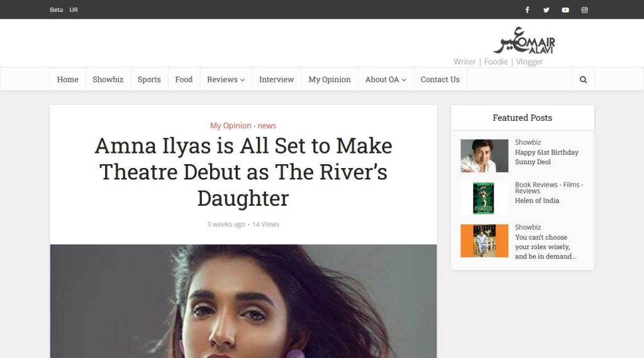This screenshot has width=644, height=358.
Task: Click the Book Reviews category tag
Action: coord(536,185)
